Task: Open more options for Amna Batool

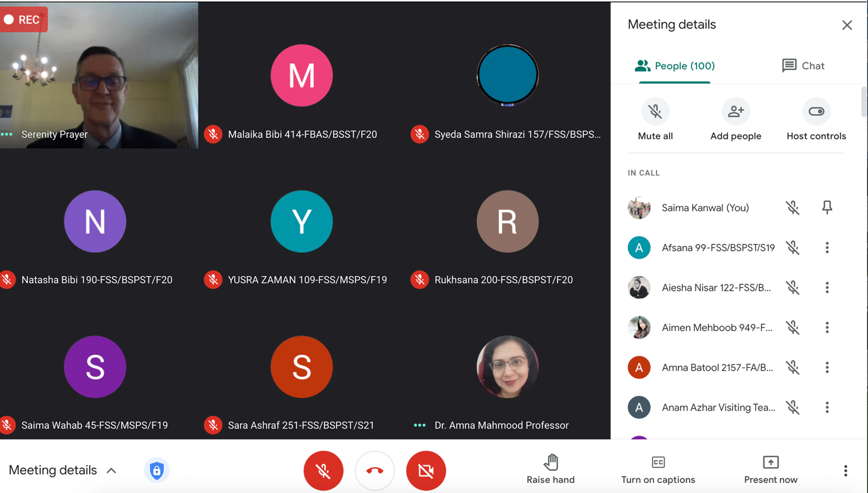Action: click(x=827, y=368)
